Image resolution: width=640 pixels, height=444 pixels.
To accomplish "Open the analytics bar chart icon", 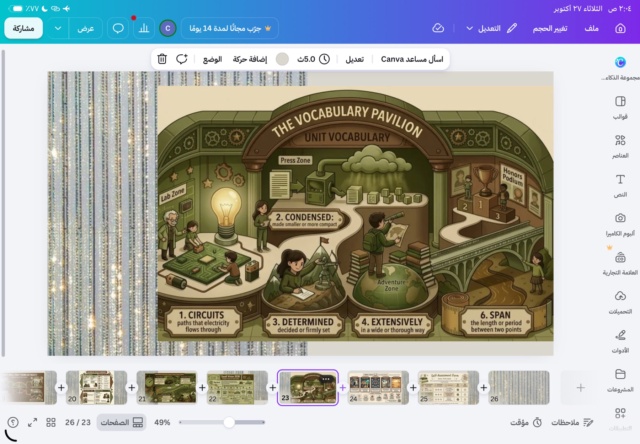I will [x=143, y=28].
